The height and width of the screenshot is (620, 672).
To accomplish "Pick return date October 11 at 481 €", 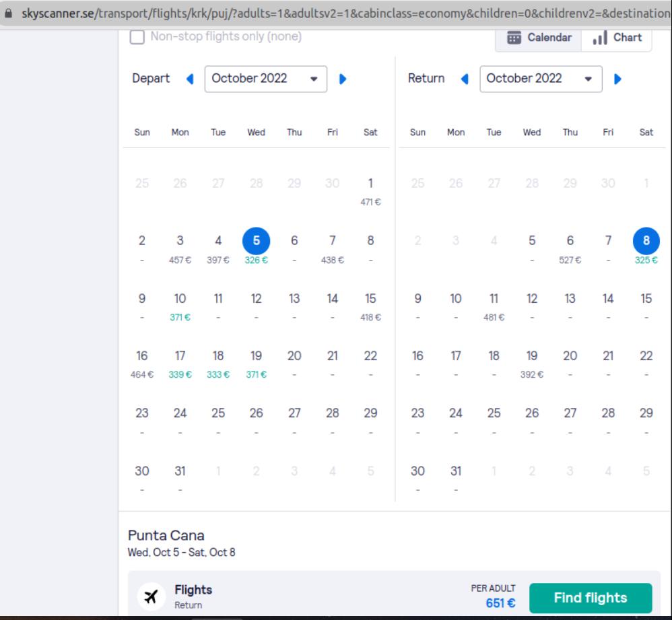I will point(494,306).
